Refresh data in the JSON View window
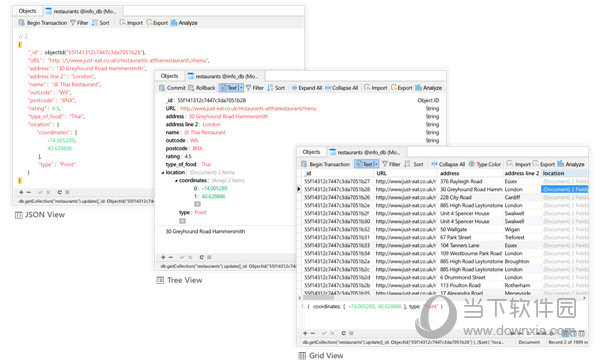600x360 pixels. point(59,192)
